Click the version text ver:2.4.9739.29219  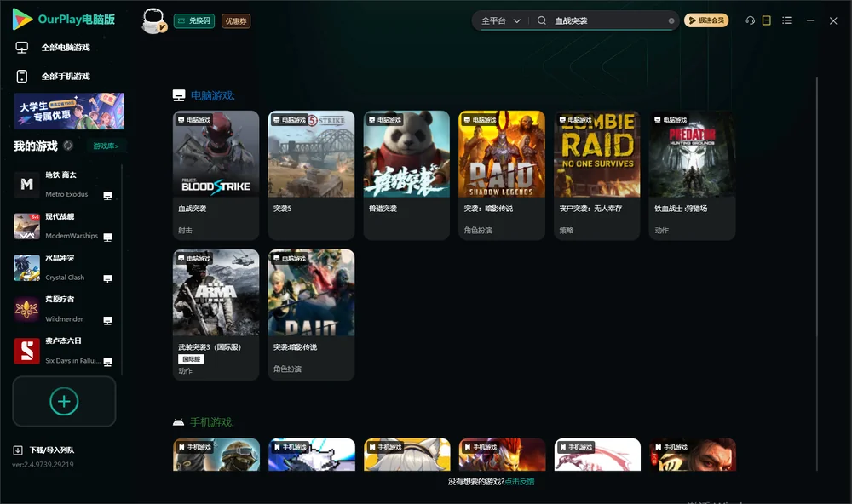[43, 464]
